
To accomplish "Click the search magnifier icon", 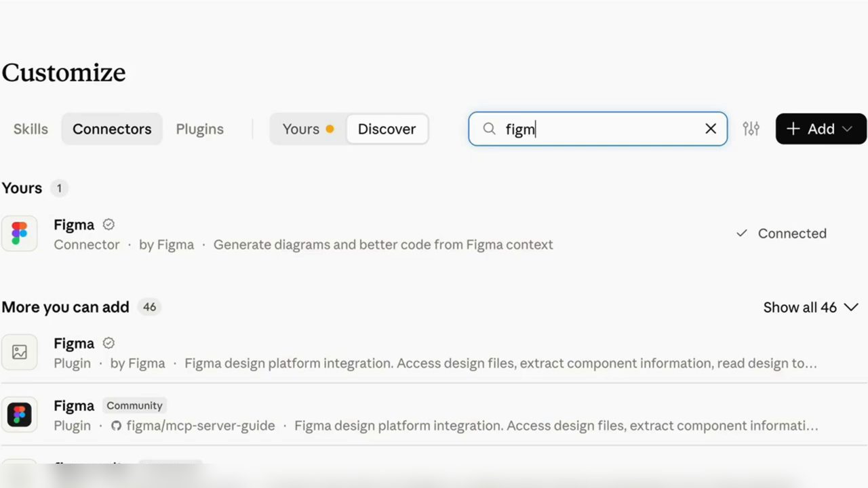I will pyautogui.click(x=489, y=129).
